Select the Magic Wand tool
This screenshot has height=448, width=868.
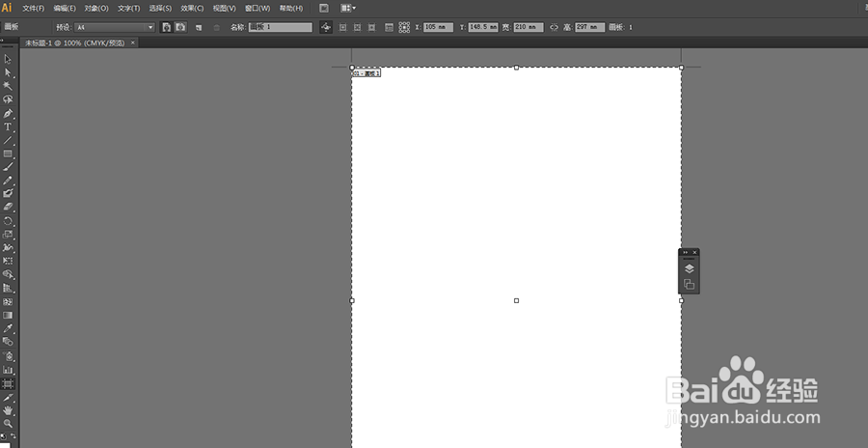[8, 86]
